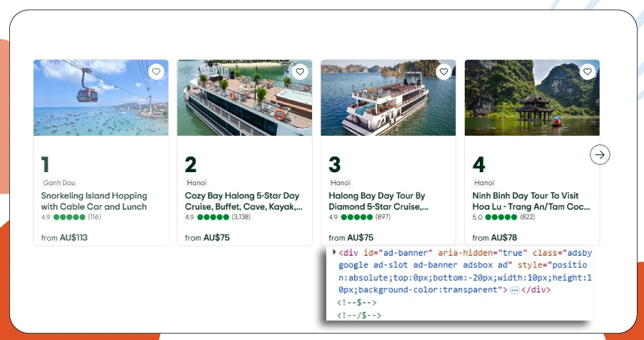Click the Cozy Bay cruise ship photo

(244, 98)
